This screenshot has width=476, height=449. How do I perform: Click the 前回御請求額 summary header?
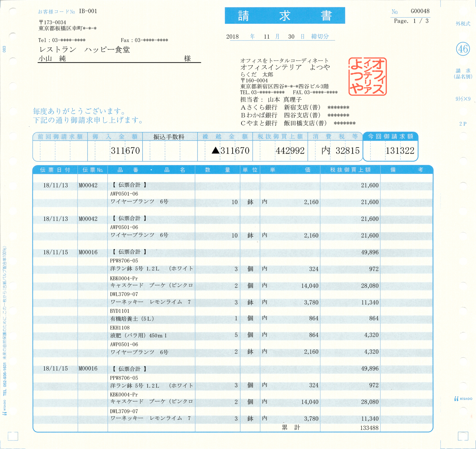click(x=60, y=137)
